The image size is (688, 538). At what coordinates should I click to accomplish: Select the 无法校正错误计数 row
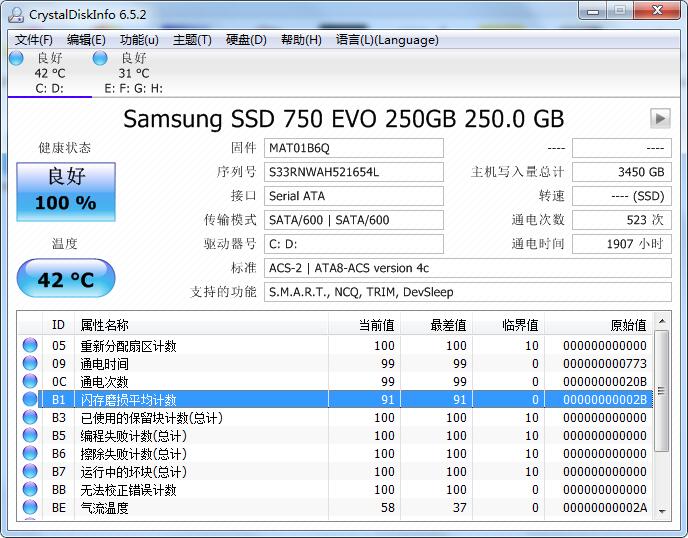coord(335,489)
